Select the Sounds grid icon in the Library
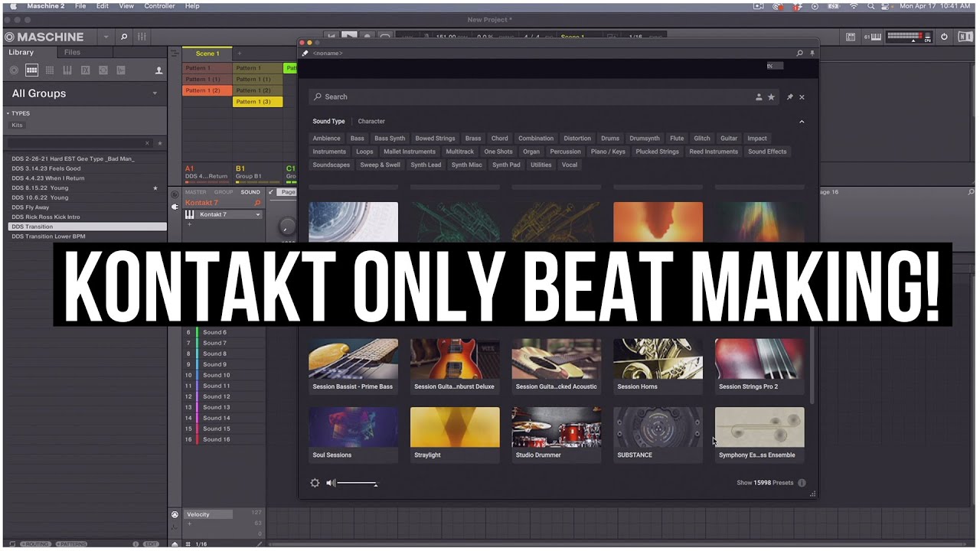This screenshot has width=980, height=551. (x=50, y=70)
